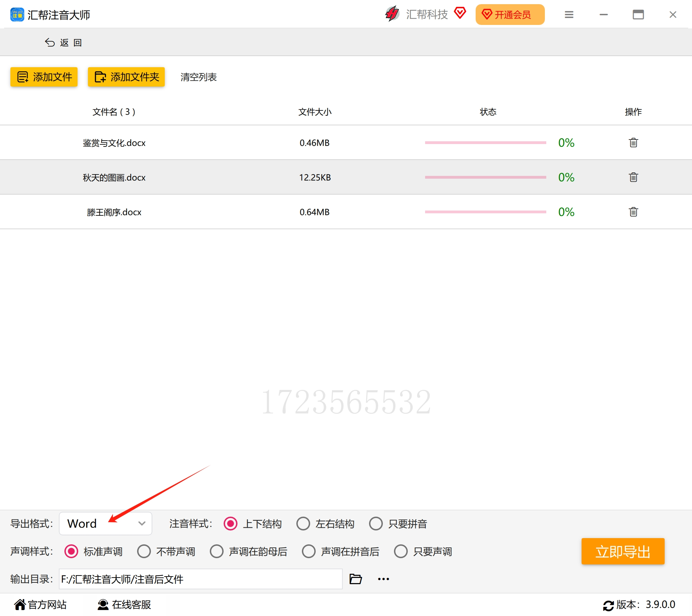Click the 汇帮科技 logo icon
Image resolution: width=692 pixels, height=616 pixels.
[392, 14]
